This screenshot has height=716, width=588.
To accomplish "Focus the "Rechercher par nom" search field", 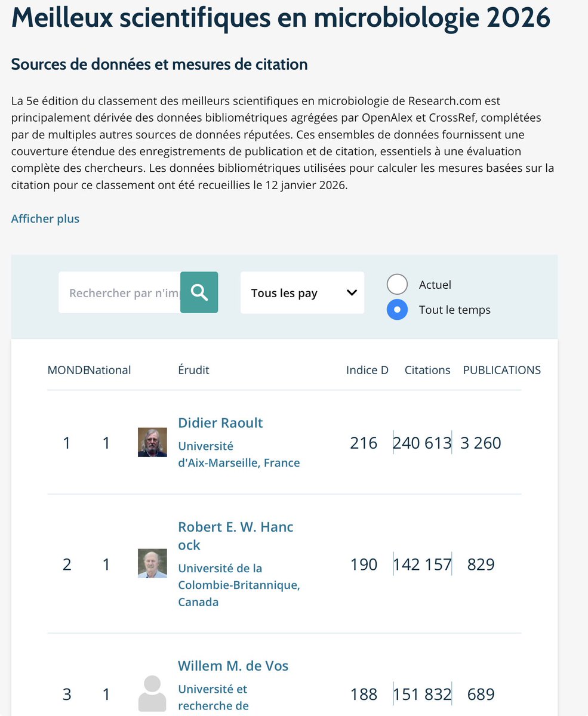I will tap(119, 292).
